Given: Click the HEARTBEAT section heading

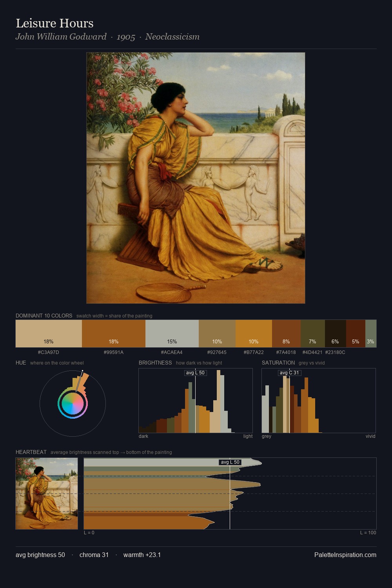Looking at the screenshot, I should tap(31, 452).
